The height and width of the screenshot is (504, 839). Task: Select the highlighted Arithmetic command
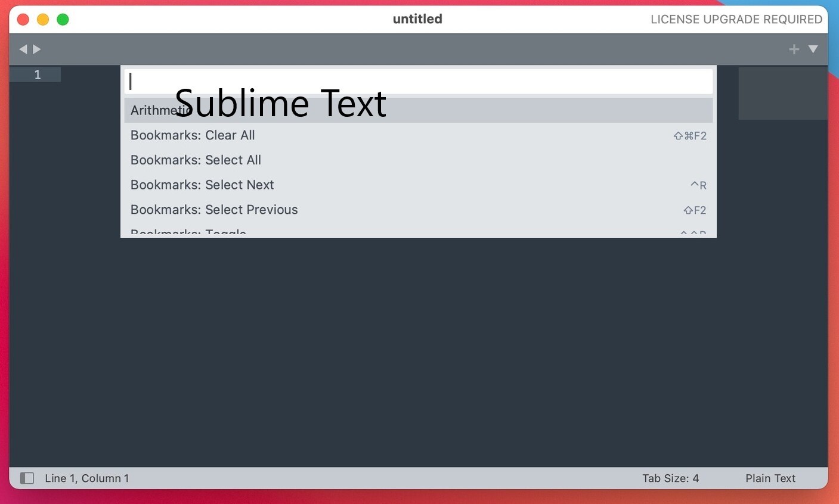(419, 110)
